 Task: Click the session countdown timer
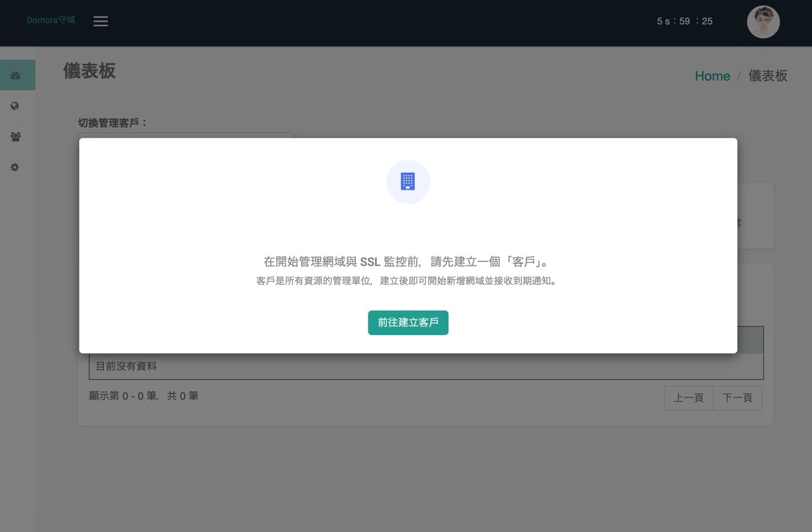click(684, 21)
